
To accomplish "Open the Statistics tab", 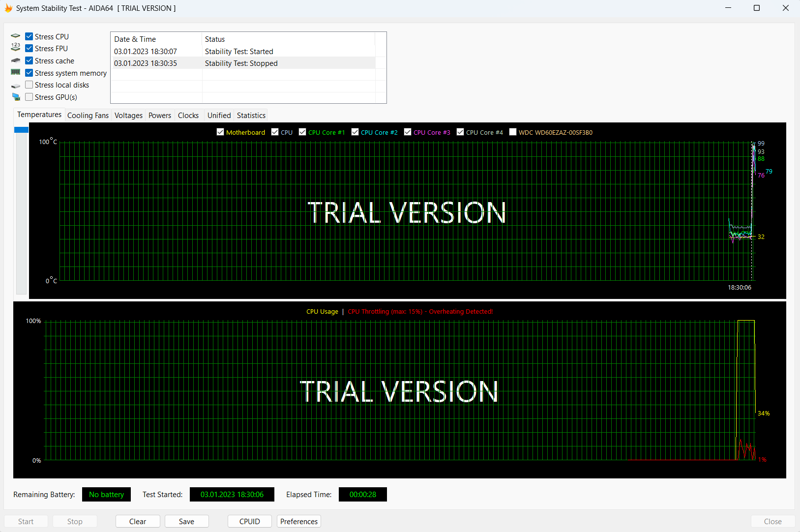I will 251,116.
